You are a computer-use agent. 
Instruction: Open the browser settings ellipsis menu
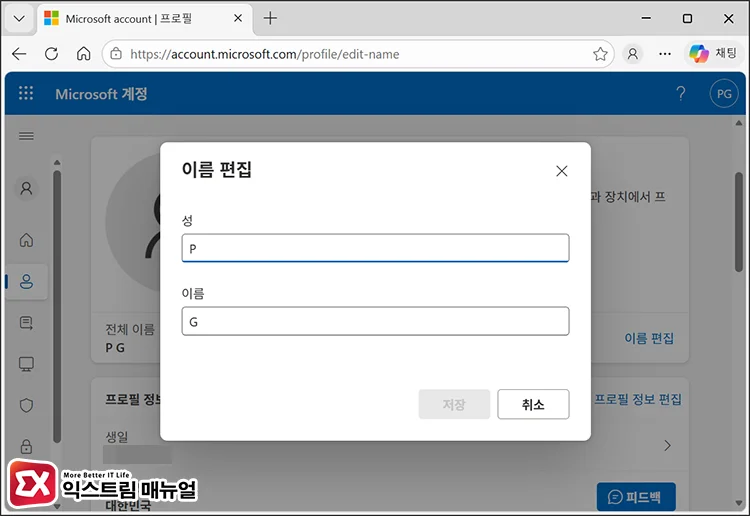pos(665,54)
